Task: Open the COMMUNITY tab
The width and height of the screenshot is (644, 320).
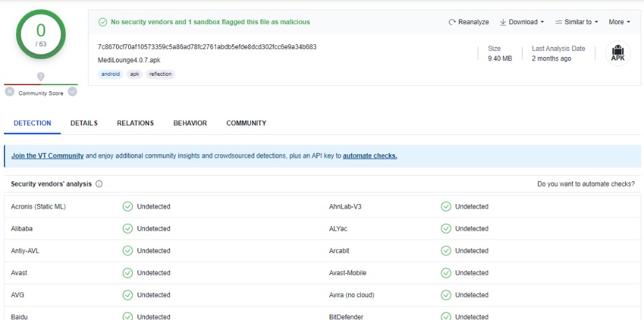Action: [246, 123]
